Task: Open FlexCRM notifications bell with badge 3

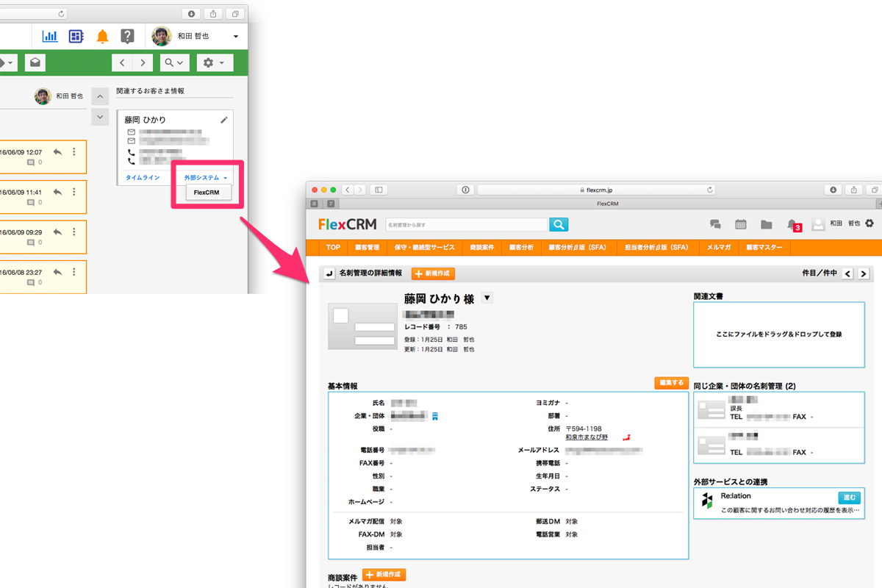Action: click(793, 226)
